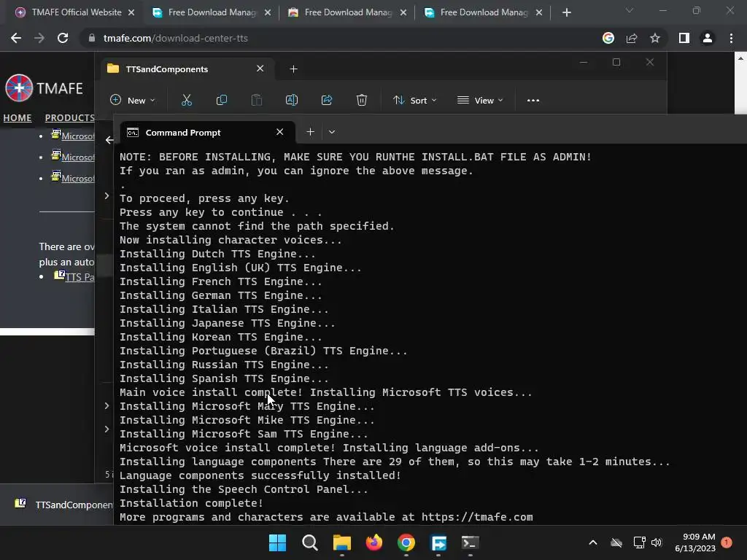This screenshot has width=747, height=560.
Task: Open Chrome three-dot menu
Action: (731, 38)
